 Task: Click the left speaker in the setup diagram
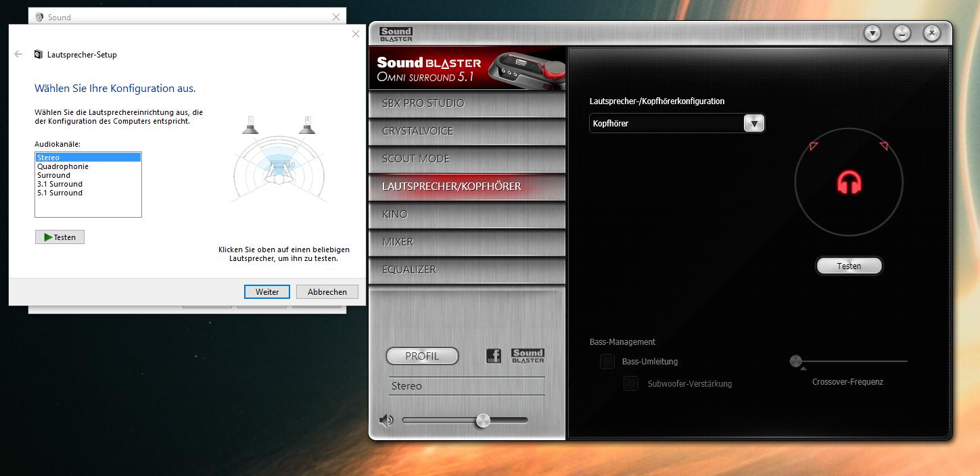tap(250, 125)
